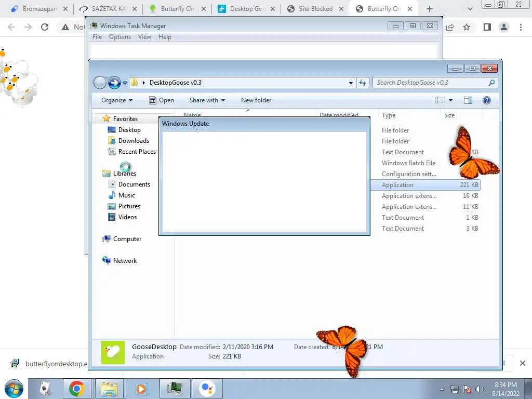Viewport: 532px width, 399px height.
Task: Click the blue Help icon in Explorer
Action: (486, 100)
